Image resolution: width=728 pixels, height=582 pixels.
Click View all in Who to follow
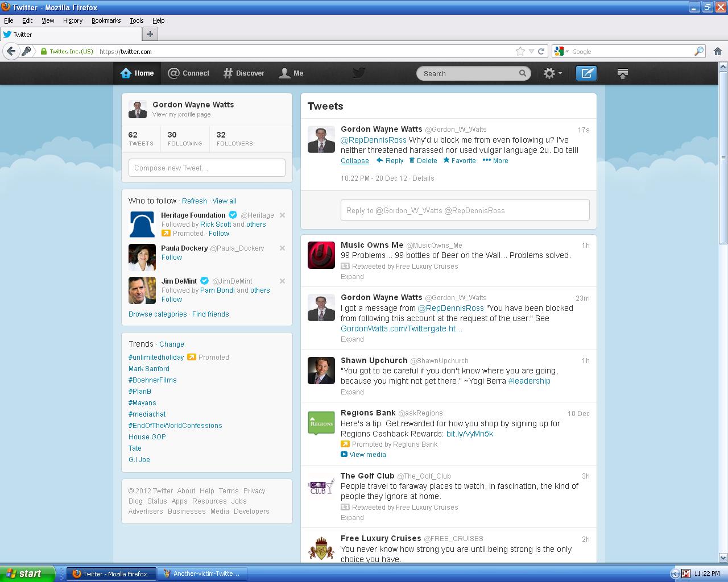[x=225, y=201]
